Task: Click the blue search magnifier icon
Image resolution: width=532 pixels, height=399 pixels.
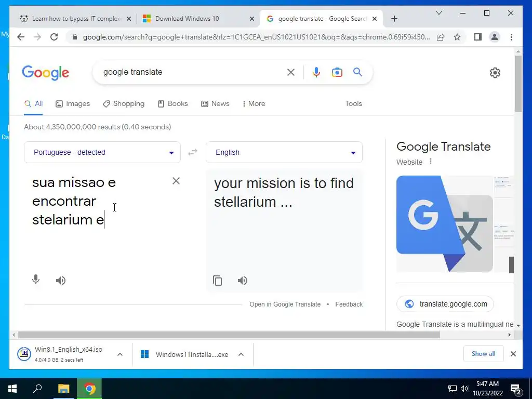Action: (x=357, y=72)
